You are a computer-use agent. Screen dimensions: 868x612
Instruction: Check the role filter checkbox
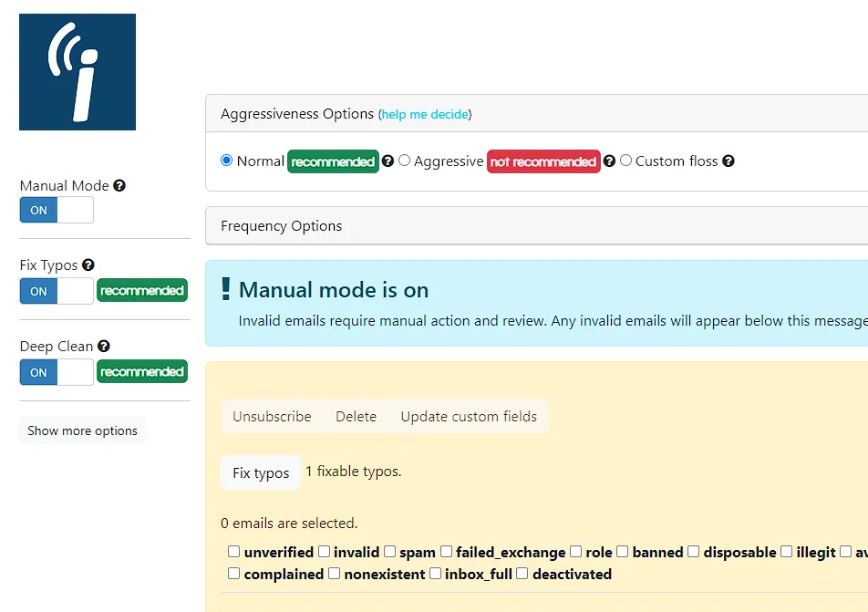coord(575,552)
